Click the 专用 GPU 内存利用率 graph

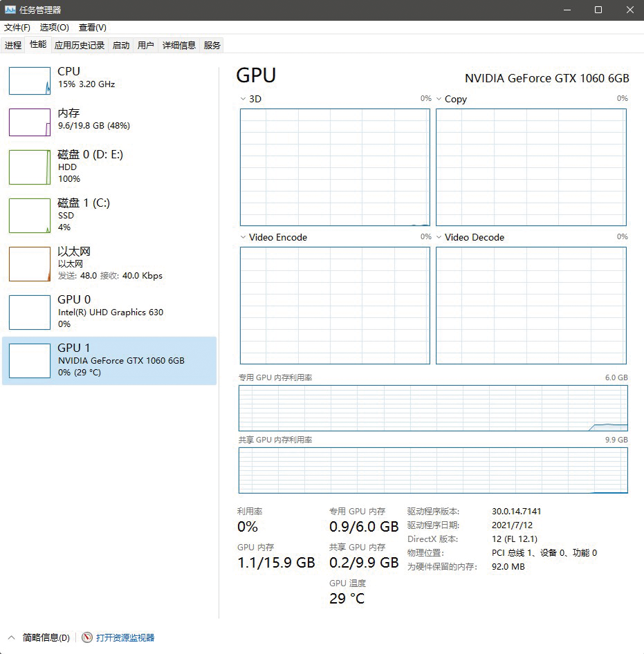433,408
